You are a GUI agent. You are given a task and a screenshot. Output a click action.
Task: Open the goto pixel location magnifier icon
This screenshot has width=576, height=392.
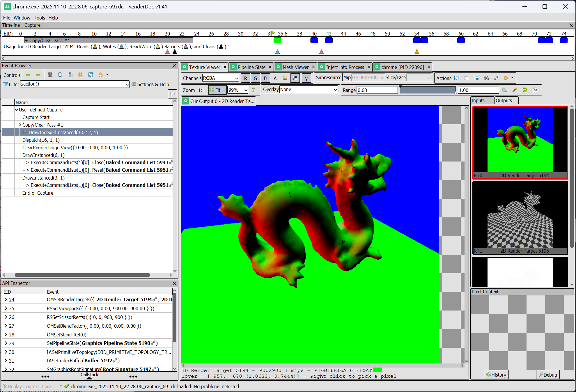(505, 90)
